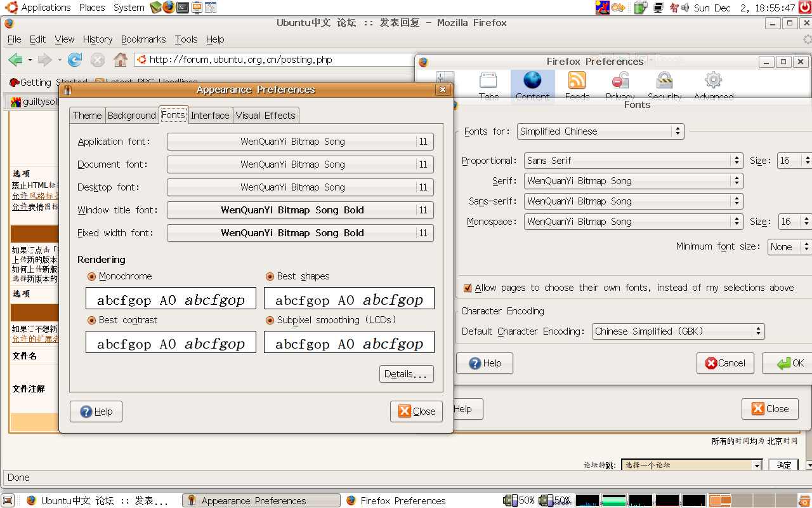
Task: Click the Getting Started bookmark
Action: (48, 82)
